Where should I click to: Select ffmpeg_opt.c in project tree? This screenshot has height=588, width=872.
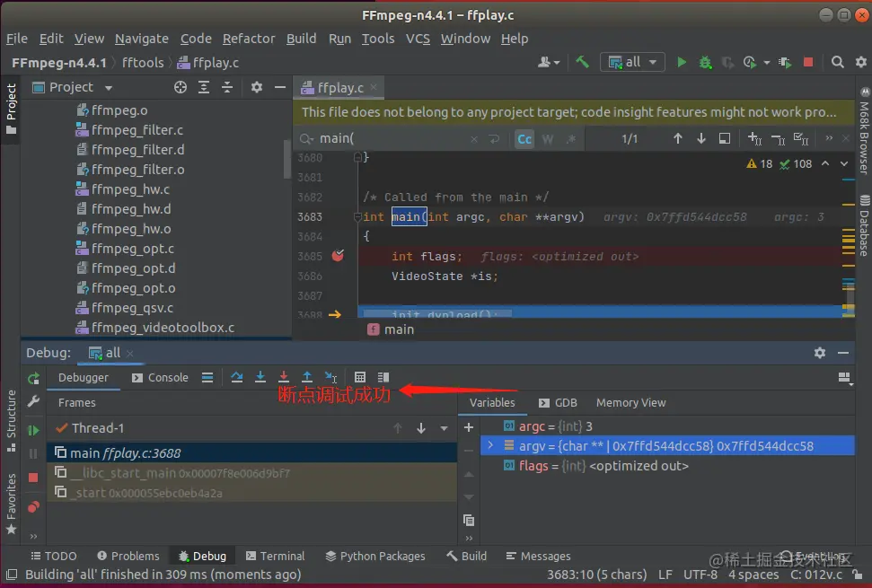coord(133,249)
